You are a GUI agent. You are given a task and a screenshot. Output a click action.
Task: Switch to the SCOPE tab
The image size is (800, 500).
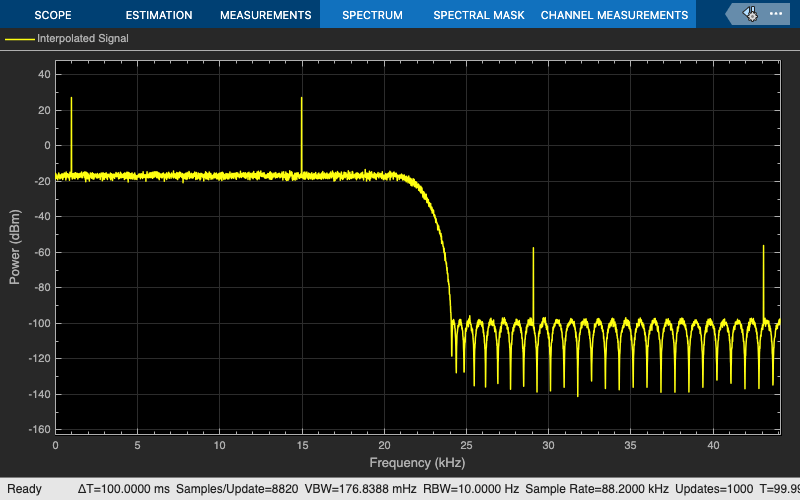coord(53,15)
